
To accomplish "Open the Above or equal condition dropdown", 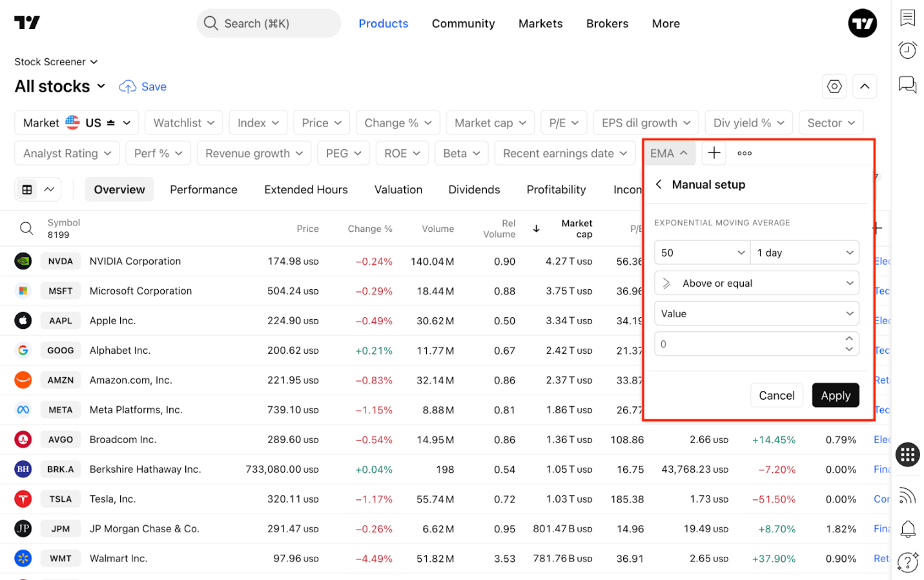I will pyautogui.click(x=757, y=283).
